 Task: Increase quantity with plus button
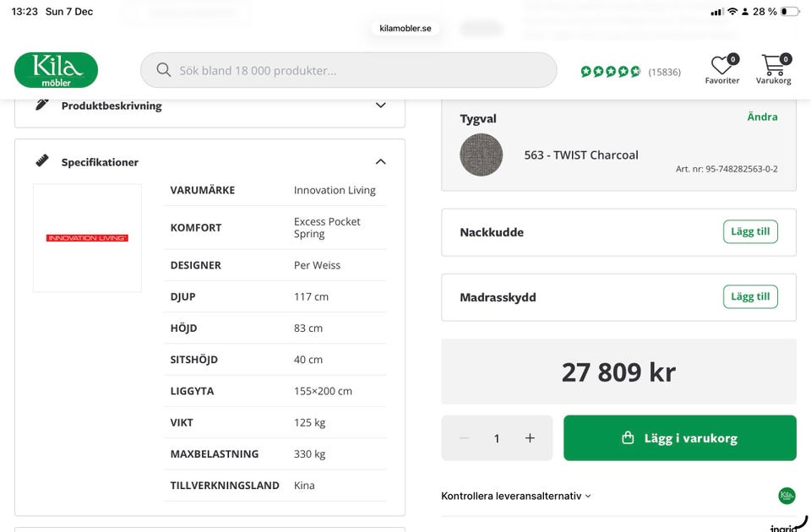click(530, 438)
